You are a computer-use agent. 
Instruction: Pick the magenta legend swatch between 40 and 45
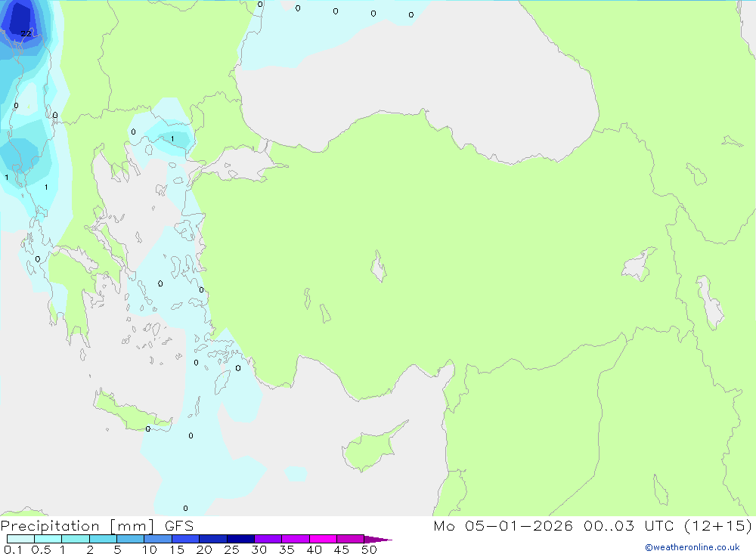(323, 539)
